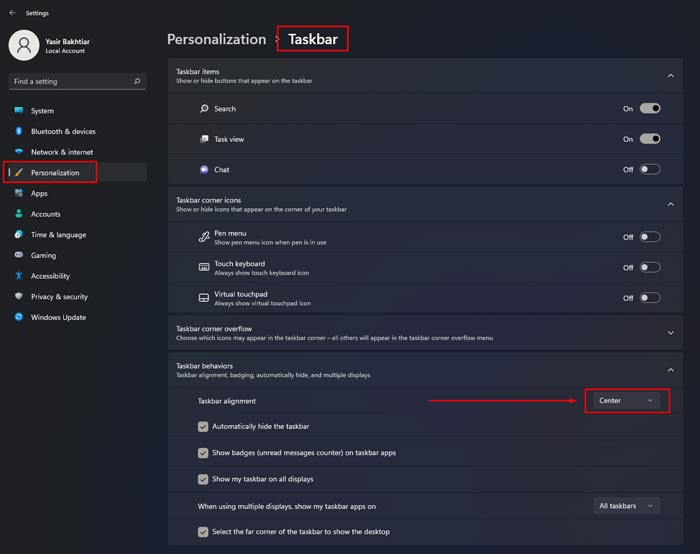Open Time & language settings

pyautogui.click(x=58, y=235)
